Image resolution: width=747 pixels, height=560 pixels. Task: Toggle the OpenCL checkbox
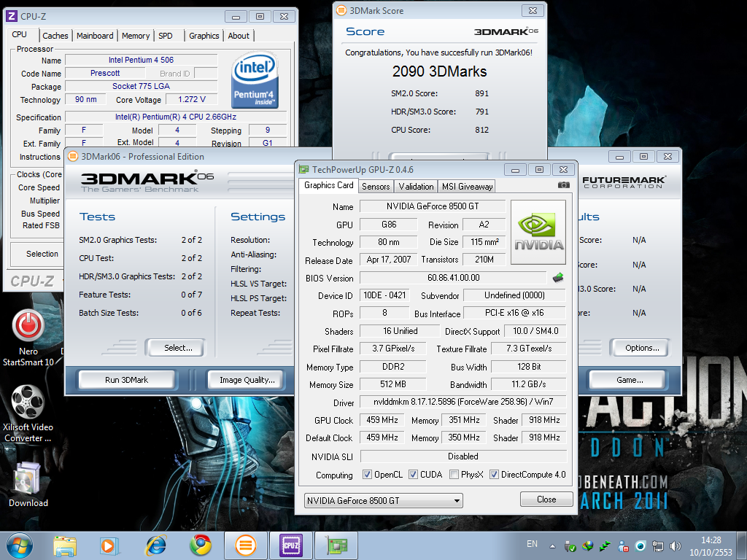pyautogui.click(x=367, y=474)
